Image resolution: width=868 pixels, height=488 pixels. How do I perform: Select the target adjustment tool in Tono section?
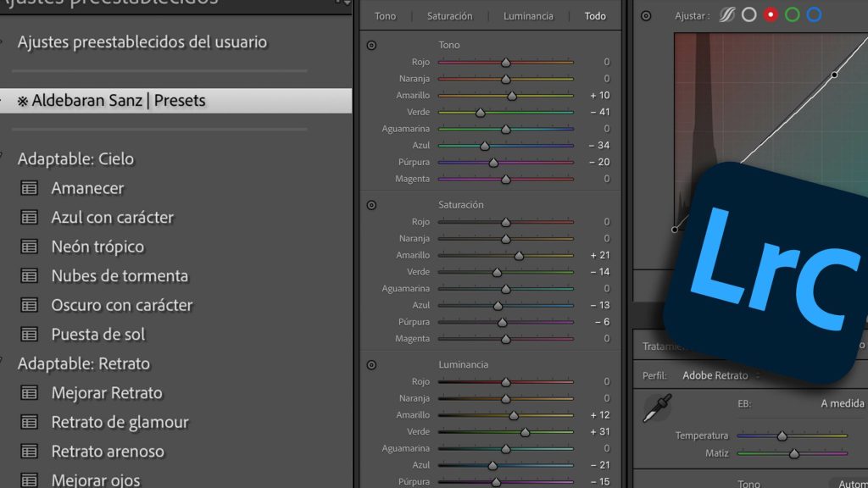pos(371,45)
